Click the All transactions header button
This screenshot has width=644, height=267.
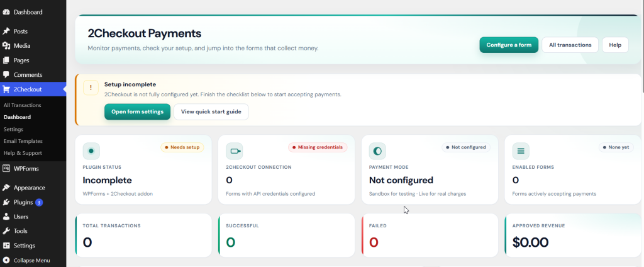point(570,45)
